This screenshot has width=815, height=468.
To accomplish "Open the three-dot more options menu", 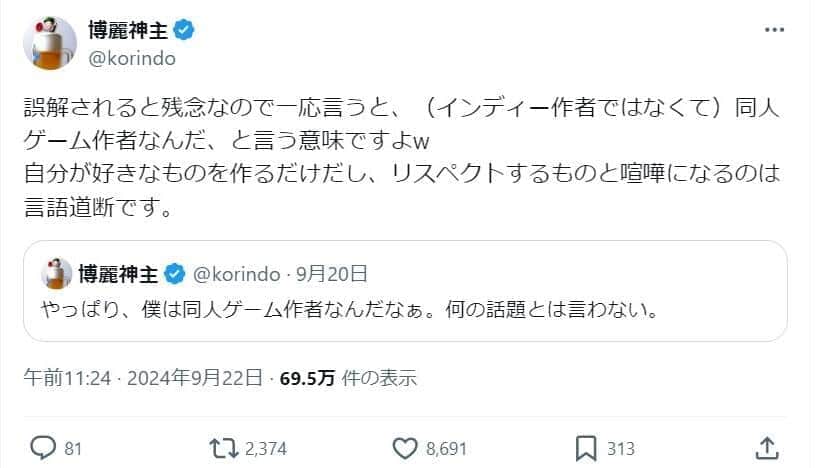I will 774,31.
